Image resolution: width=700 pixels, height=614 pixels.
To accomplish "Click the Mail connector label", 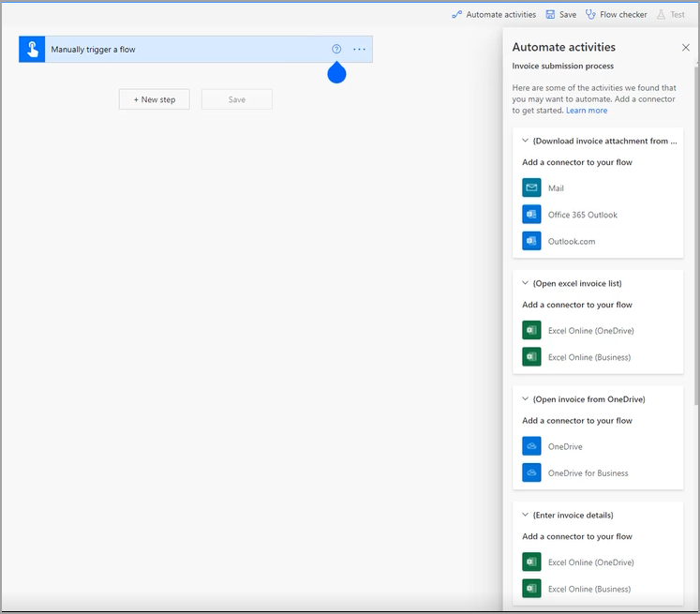I will [x=556, y=188].
